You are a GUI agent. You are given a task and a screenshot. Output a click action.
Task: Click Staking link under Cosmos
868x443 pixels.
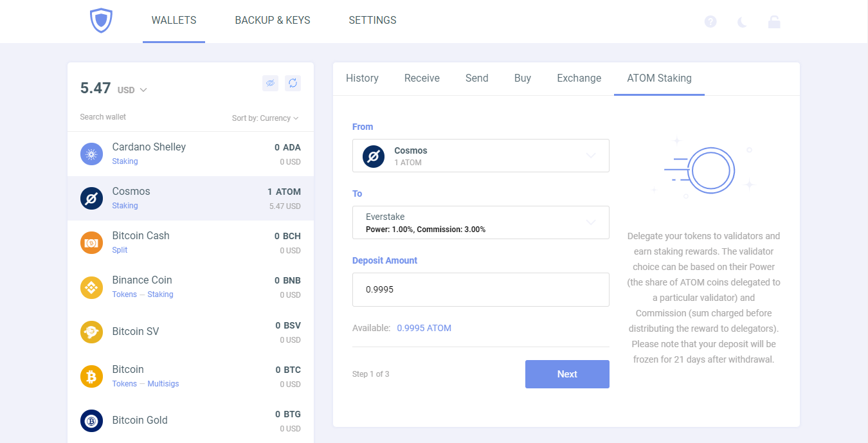pyautogui.click(x=125, y=206)
